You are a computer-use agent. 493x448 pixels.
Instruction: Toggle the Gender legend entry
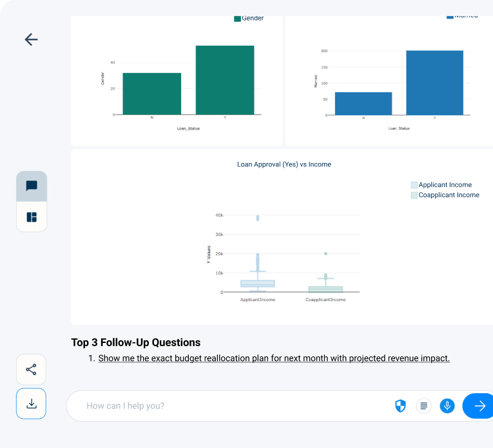(x=253, y=18)
